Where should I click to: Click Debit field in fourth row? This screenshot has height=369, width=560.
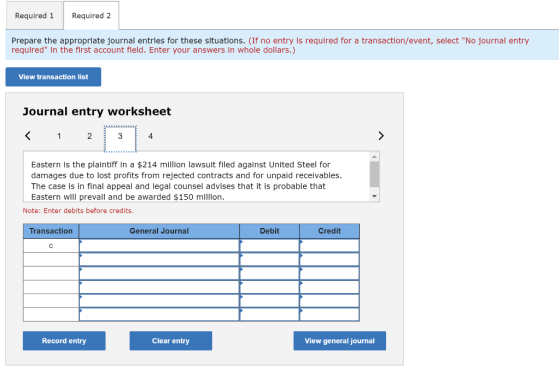click(270, 287)
